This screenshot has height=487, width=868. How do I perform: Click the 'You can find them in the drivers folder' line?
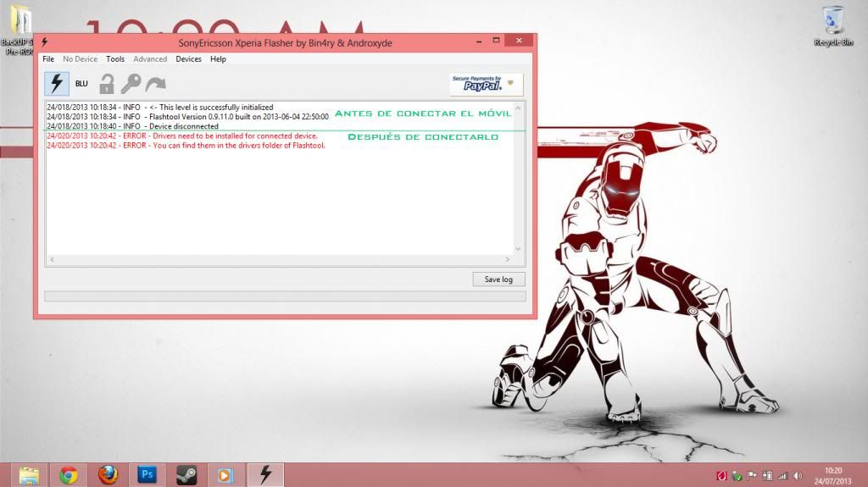pos(186,146)
